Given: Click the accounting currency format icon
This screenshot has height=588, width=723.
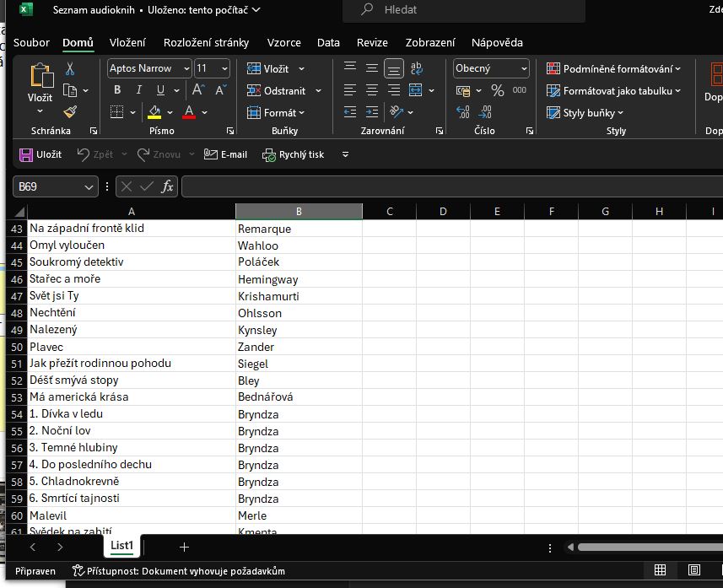Looking at the screenshot, I should click(x=463, y=90).
